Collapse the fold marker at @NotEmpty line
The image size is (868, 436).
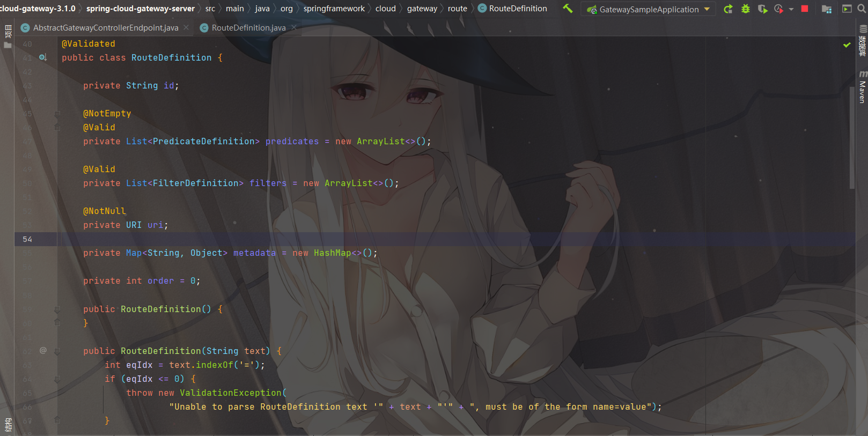point(57,114)
